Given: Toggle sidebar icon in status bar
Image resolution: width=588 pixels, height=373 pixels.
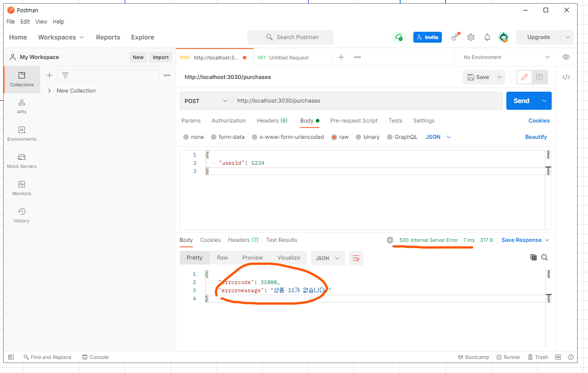Looking at the screenshot, I should click(x=11, y=357).
